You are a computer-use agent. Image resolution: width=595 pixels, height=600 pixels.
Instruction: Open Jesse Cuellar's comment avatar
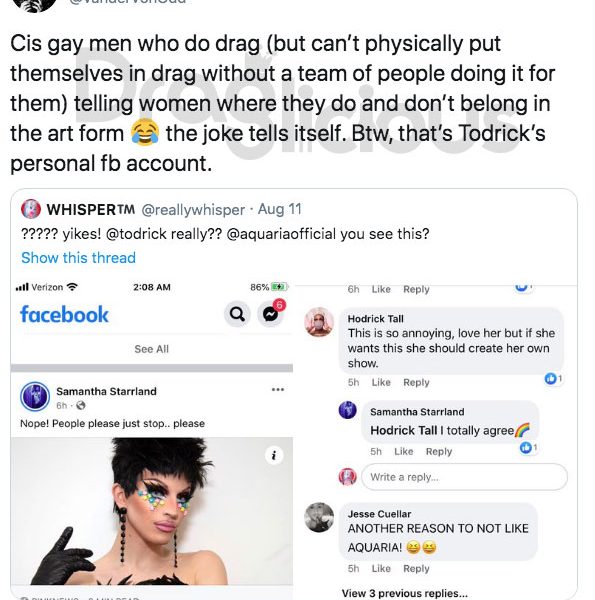319,517
